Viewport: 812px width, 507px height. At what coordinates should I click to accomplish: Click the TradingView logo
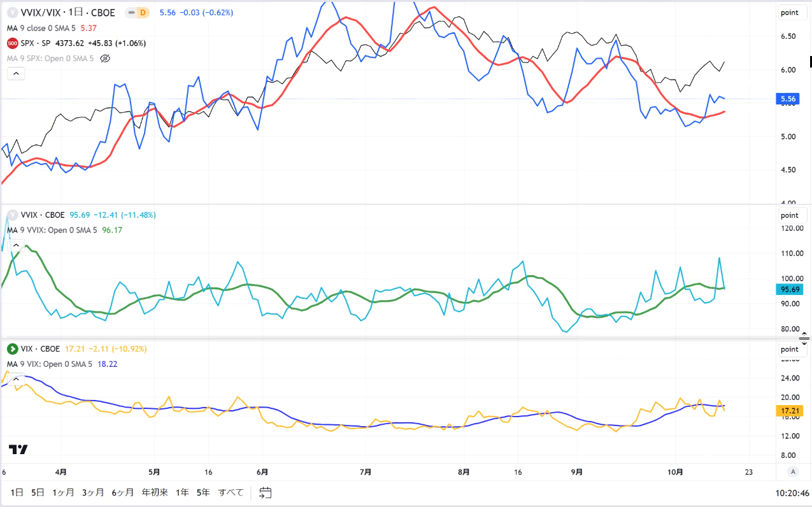[18, 450]
